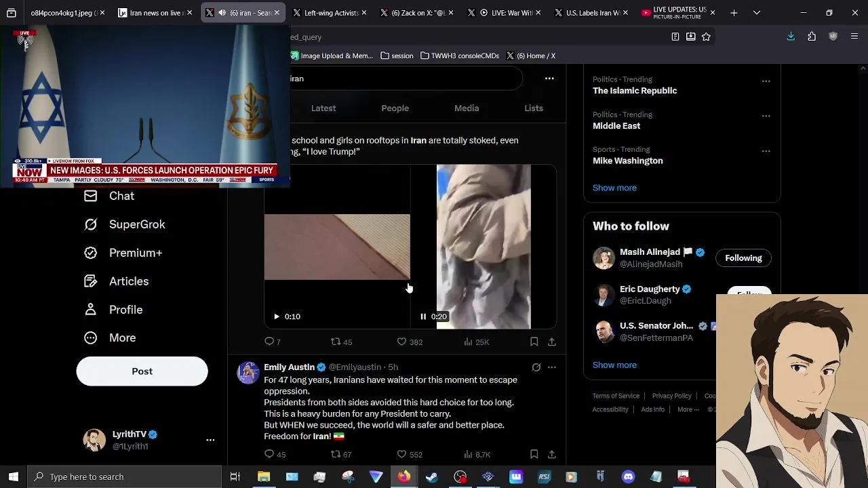The width and height of the screenshot is (868, 488).
Task: Bookmark the rooftop video post
Action: click(534, 342)
